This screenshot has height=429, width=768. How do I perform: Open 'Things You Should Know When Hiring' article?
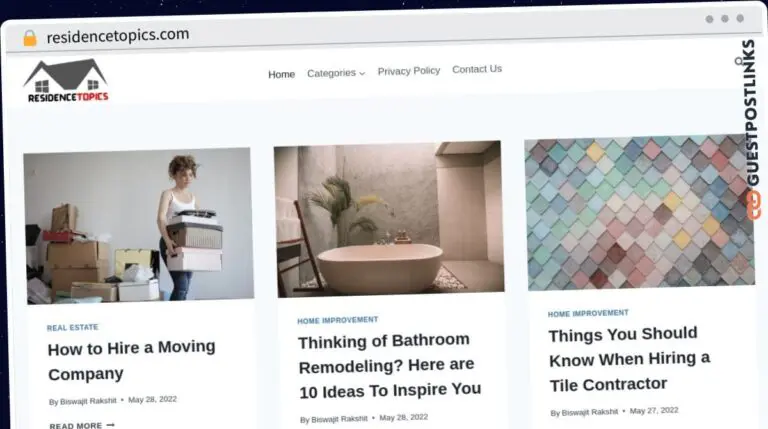point(629,359)
